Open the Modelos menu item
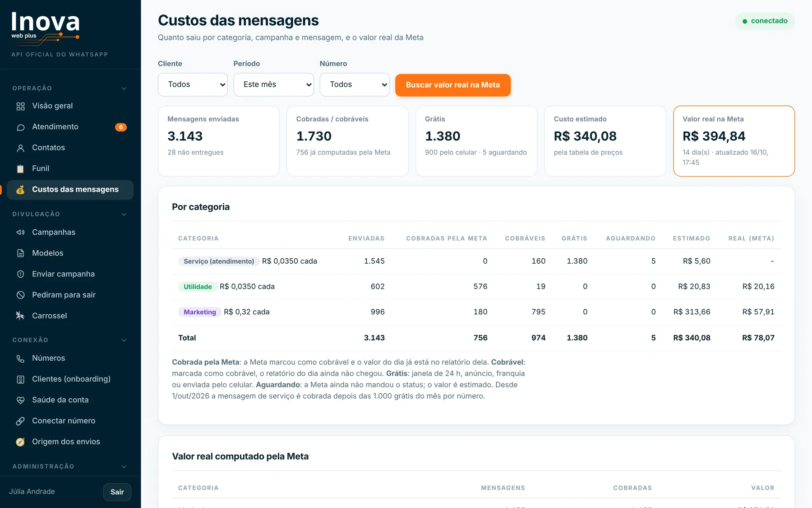This screenshot has height=508, width=812. [x=70, y=253]
